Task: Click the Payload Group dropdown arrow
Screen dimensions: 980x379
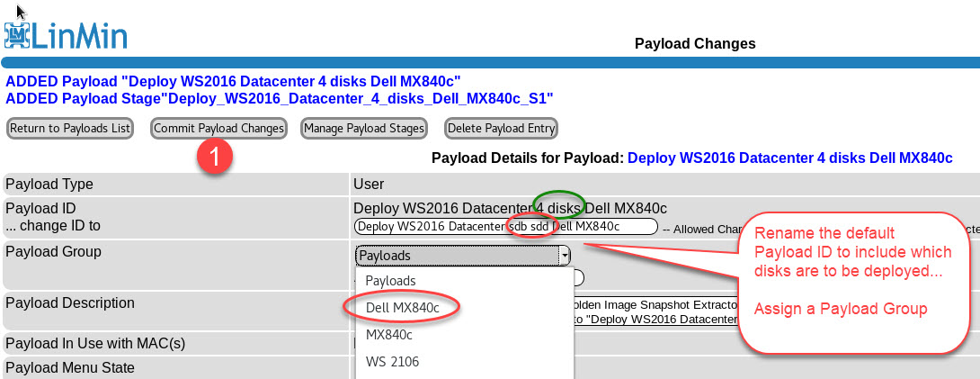Action: pyautogui.click(x=565, y=256)
